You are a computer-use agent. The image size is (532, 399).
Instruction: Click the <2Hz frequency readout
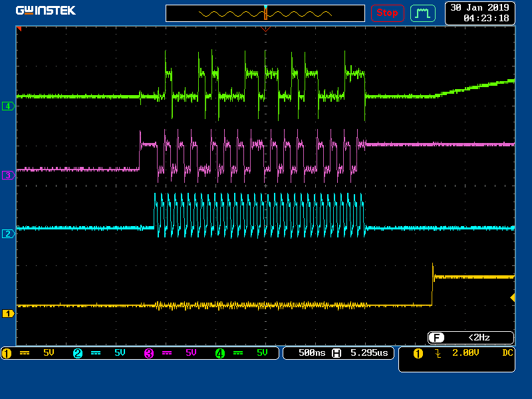tap(479, 338)
